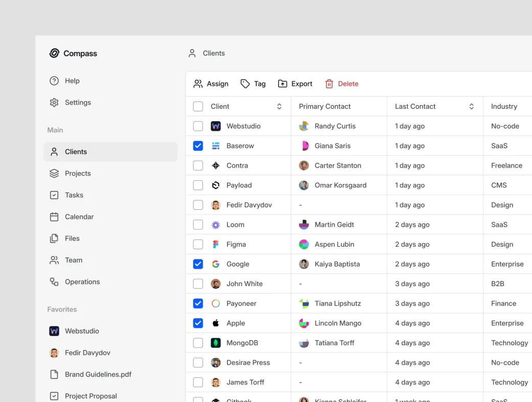Open the Fedir Davydov favorite
The width and height of the screenshot is (532, 402).
[x=87, y=353]
